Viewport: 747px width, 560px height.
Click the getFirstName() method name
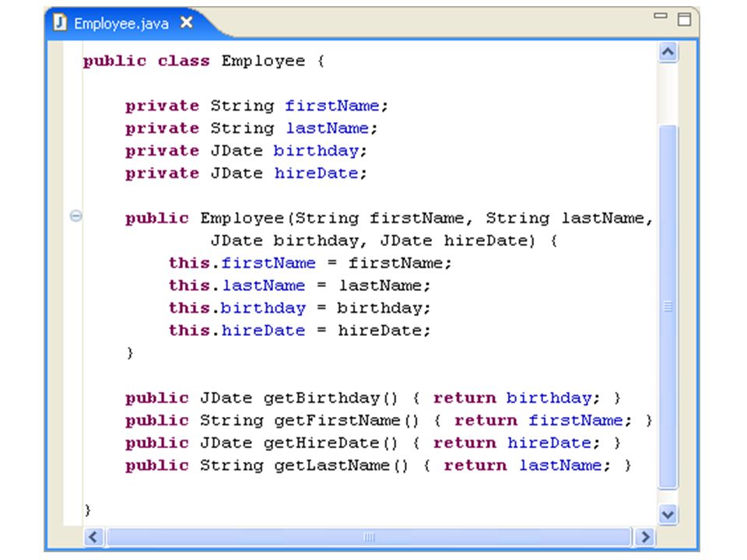click(x=337, y=421)
